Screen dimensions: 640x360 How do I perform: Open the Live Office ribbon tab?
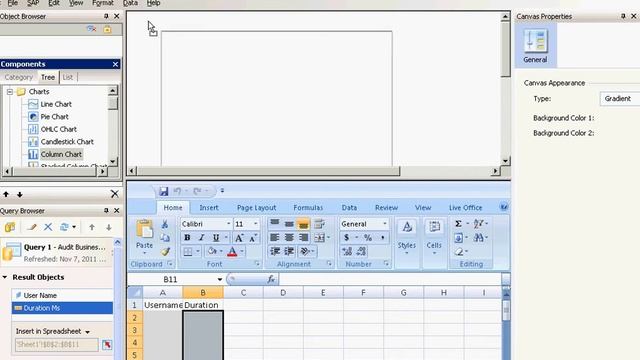point(465,208)
